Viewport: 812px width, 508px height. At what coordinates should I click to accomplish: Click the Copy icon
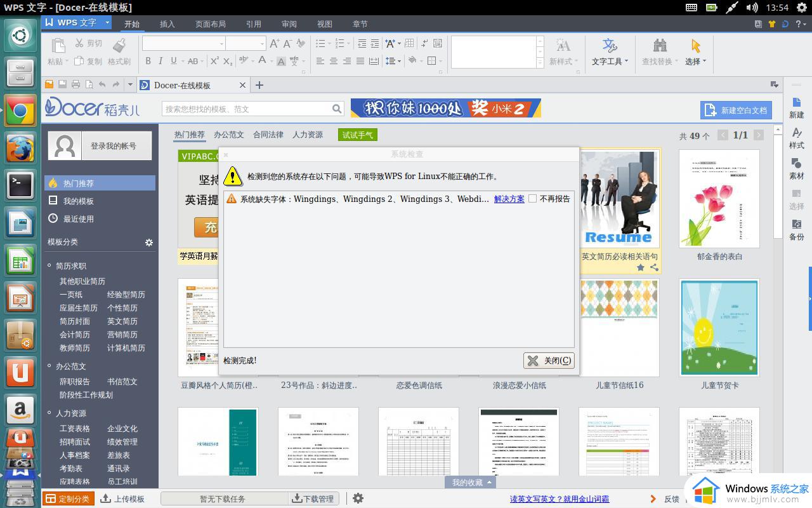79,61
